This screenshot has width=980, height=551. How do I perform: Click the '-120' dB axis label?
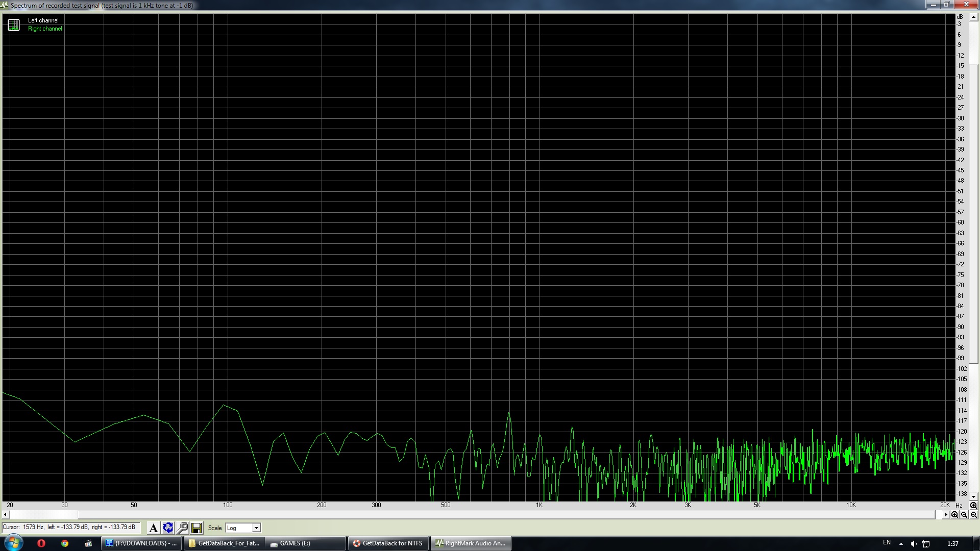tap(962, 432)
